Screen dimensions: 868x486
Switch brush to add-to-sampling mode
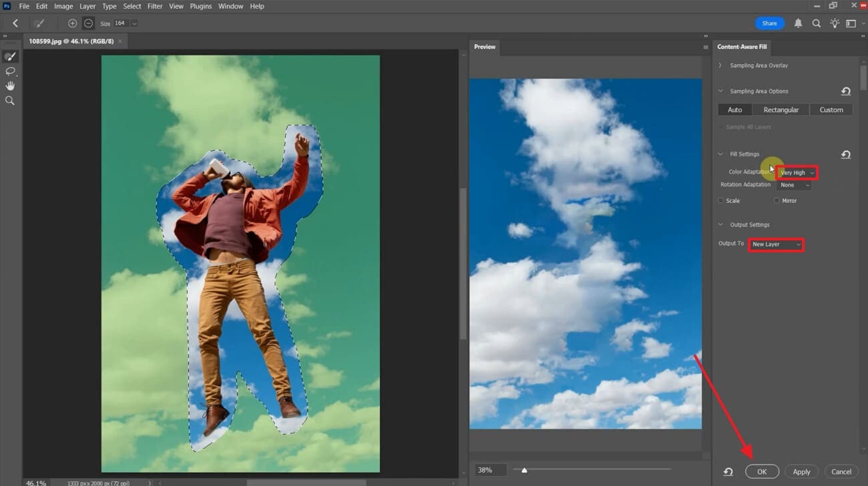[72, 23]
